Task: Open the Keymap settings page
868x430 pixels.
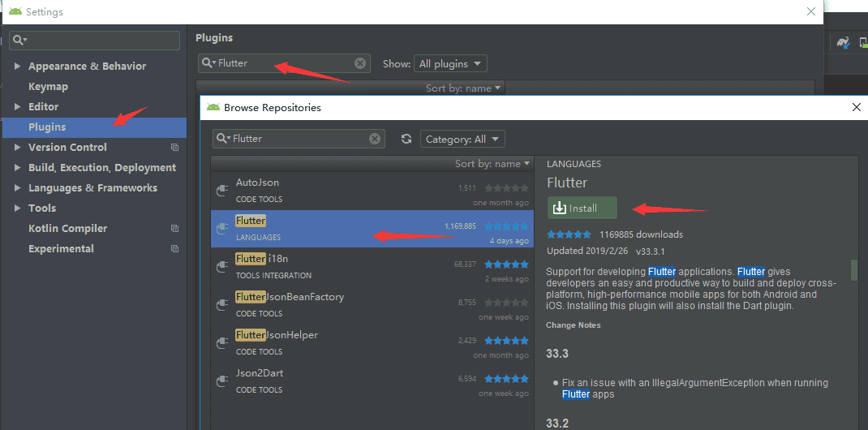Action: (x=48, y=86)
